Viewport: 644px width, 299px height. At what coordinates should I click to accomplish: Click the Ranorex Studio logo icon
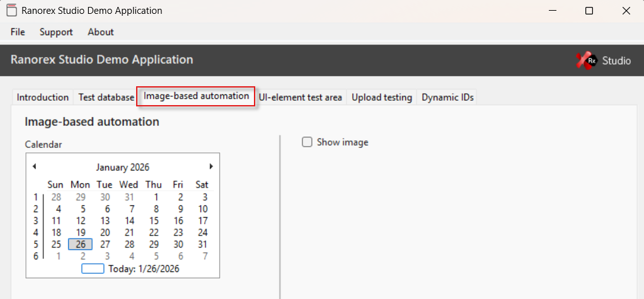(587, 60)
